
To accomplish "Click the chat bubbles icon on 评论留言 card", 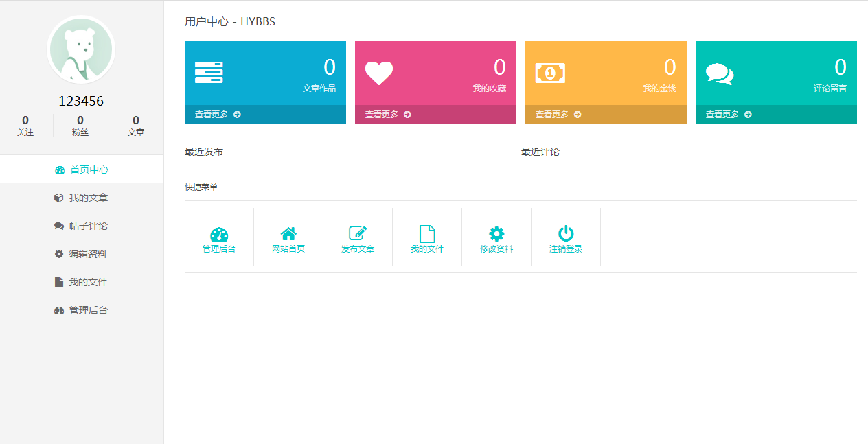I will point(720,73).
